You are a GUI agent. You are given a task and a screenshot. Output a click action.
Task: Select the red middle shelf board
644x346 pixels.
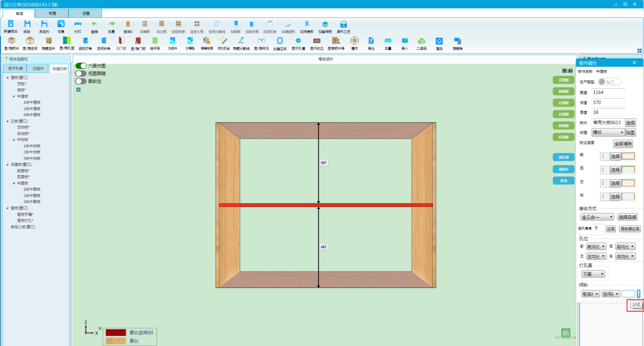(326, 205)
